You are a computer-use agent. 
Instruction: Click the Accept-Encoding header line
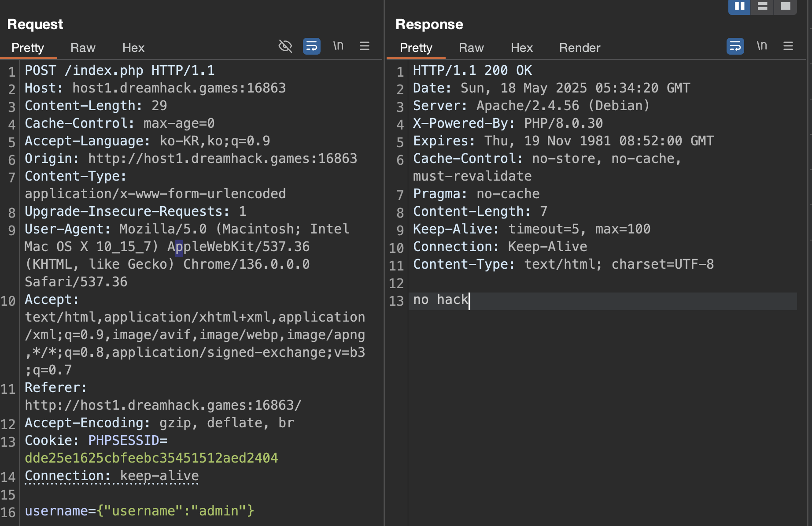coord(159,423)
